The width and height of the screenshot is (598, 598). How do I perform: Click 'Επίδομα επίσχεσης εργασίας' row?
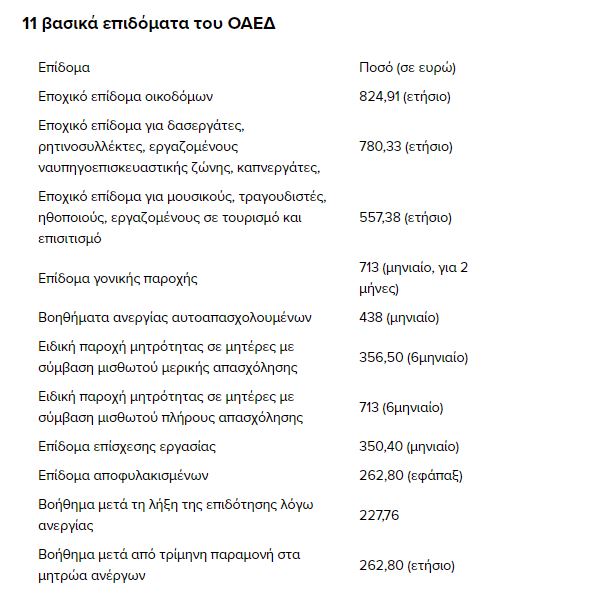pos(127,447)
